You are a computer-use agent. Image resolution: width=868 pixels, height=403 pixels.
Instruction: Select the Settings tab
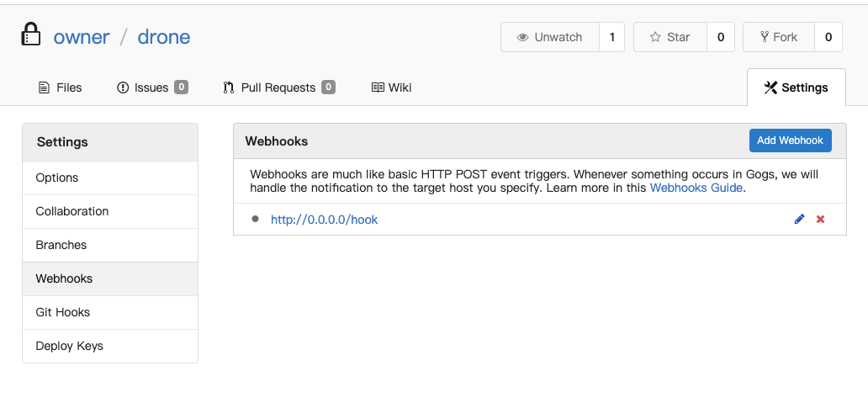pos(796,87)
